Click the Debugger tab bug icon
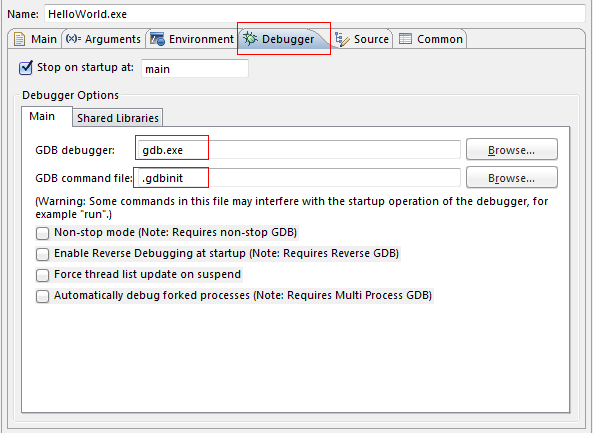The image size is (593, 433). [250, 39]
